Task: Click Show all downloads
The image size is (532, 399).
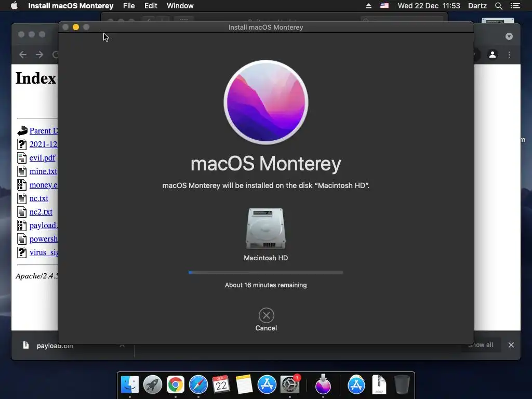Action: pyautogui.click(x=481, y=345)
